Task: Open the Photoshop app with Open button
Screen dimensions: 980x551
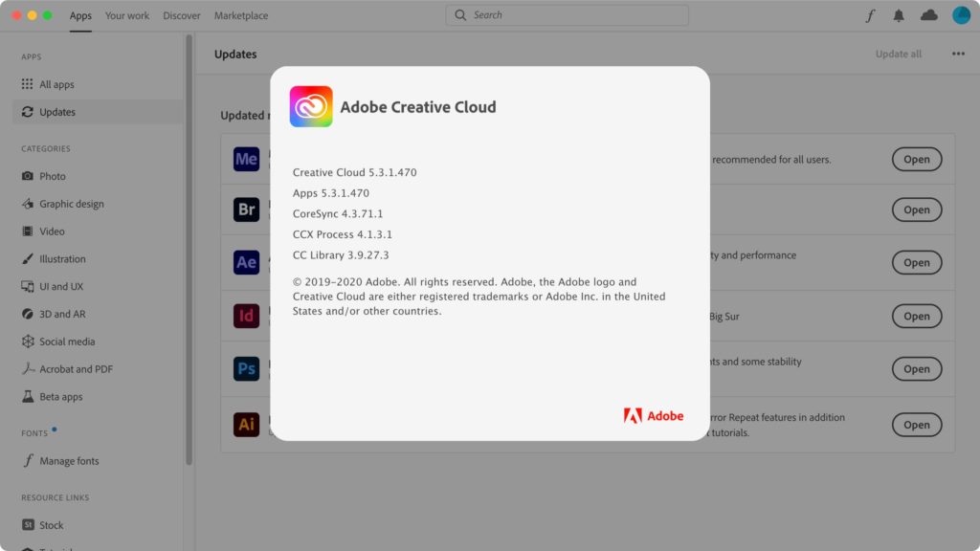Action: coord(916,368)
